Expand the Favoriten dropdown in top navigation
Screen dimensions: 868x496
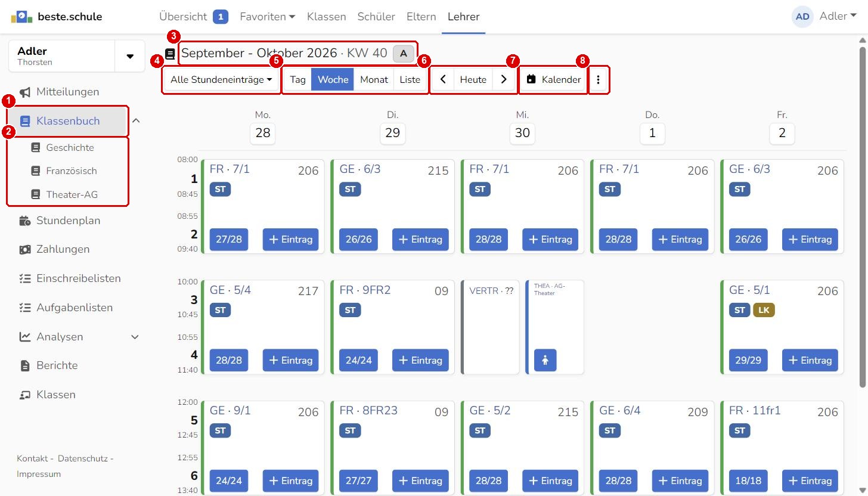[x=267, y=17]
